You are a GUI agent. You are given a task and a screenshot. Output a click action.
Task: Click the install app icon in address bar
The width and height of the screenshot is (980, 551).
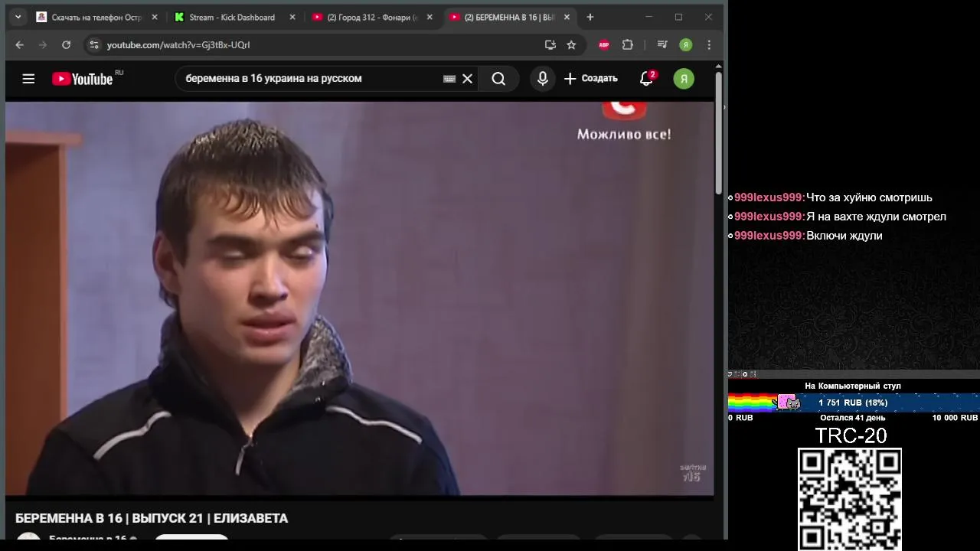coord(550,45)
